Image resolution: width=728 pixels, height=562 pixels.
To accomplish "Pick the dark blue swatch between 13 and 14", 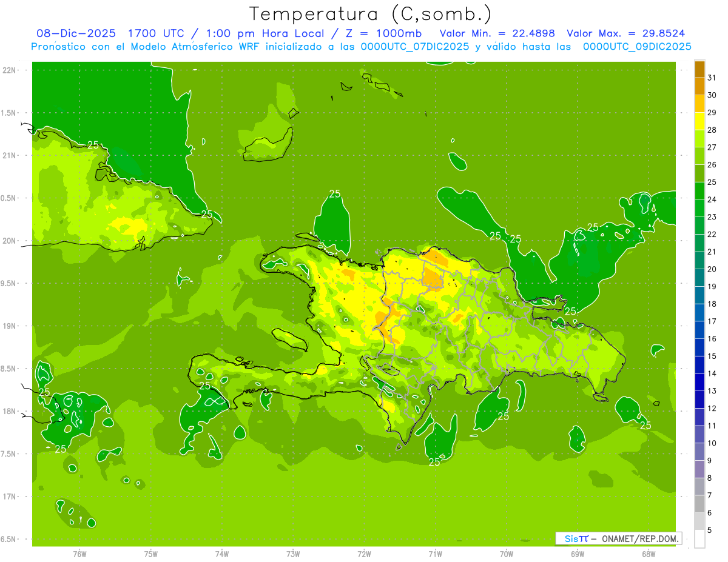I will click(699, 382).
